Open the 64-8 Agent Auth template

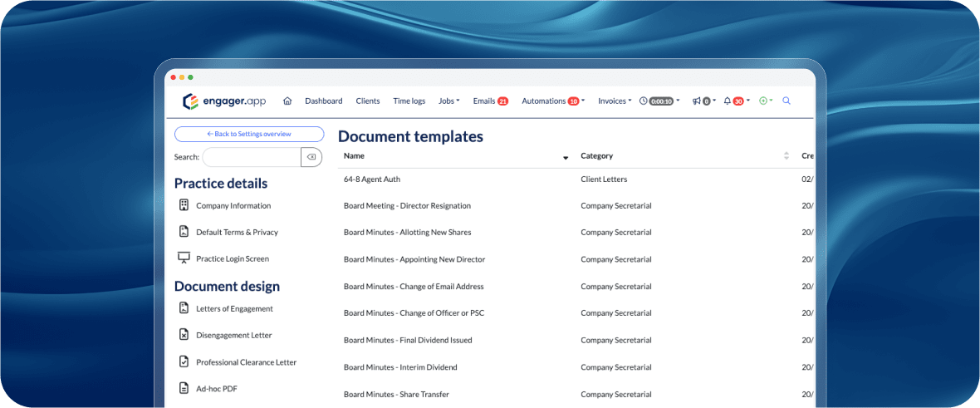click(372, 179)
